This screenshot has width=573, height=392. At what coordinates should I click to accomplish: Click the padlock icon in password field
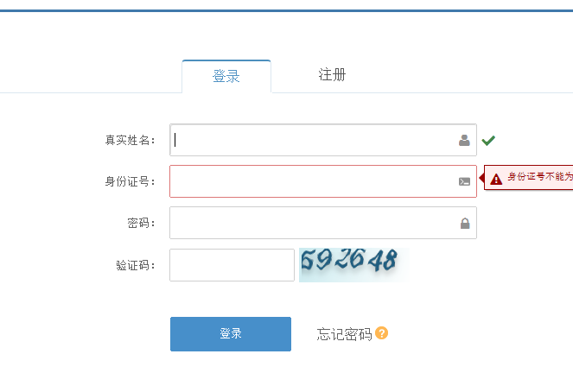coord(465,223)
